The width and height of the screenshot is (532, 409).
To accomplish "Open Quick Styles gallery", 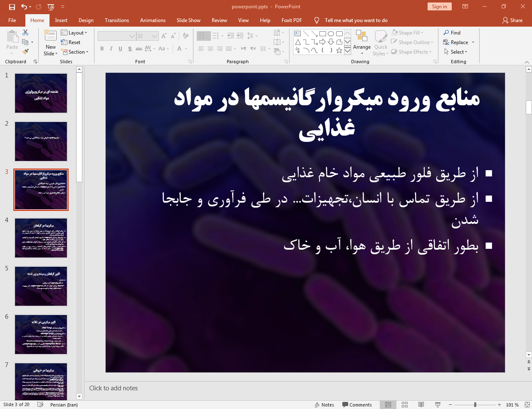I will [381, 42].
